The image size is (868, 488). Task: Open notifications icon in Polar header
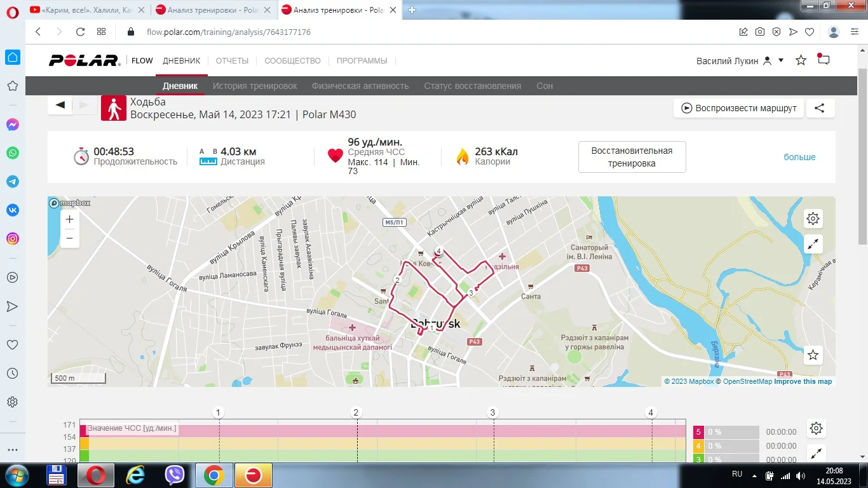(x=824, y=60)
